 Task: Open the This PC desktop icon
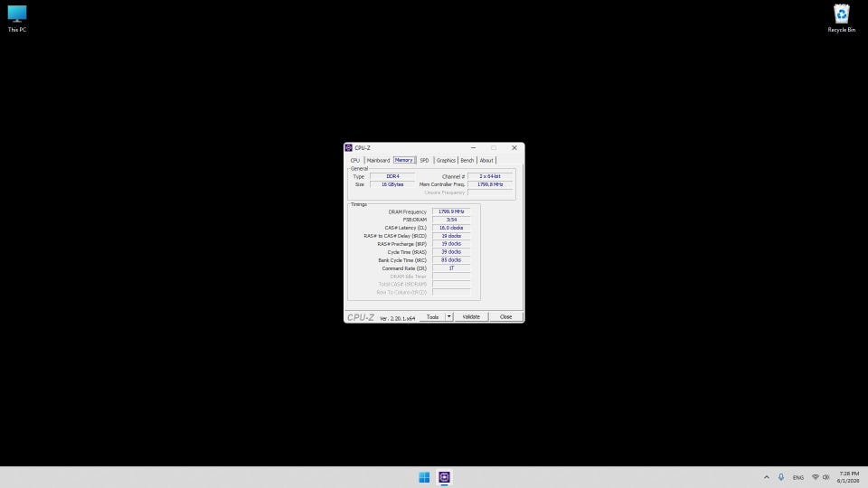[17, 19]
